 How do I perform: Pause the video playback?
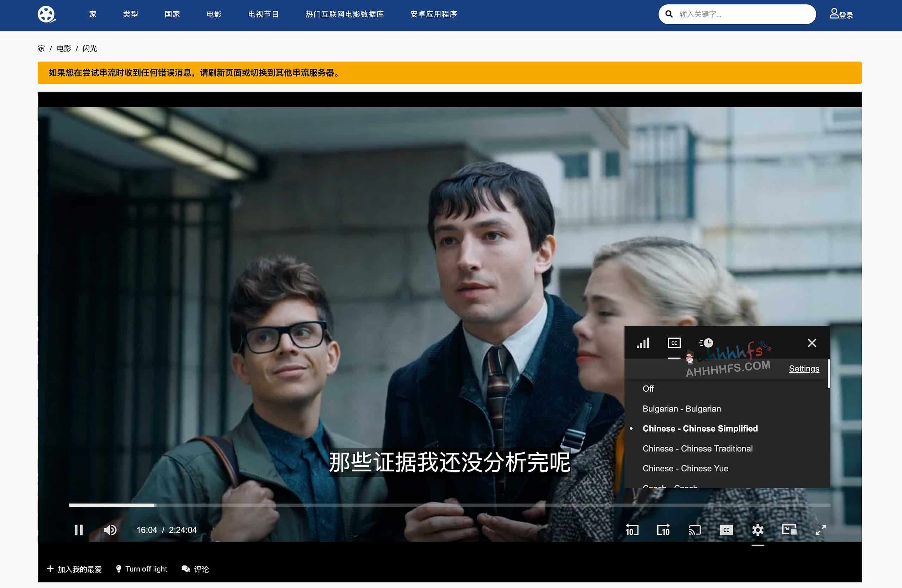(x=78, y=530)
